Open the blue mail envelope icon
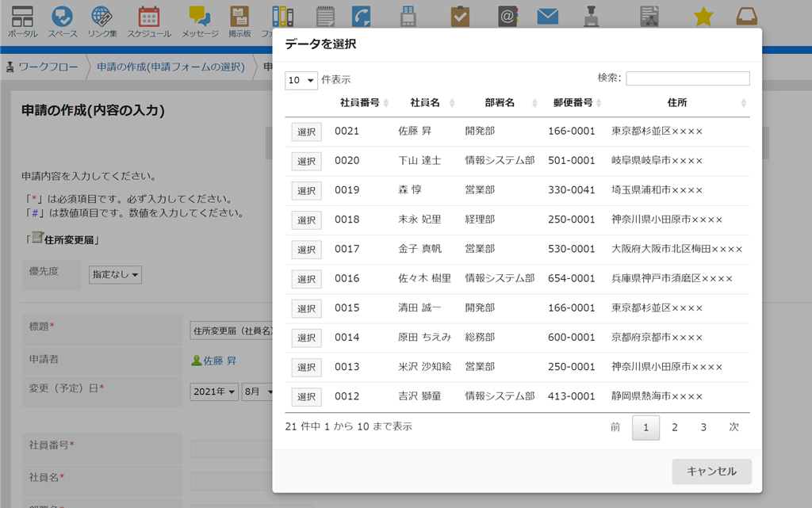The height and width of the screenshot is (508, 812). point(547,17)
